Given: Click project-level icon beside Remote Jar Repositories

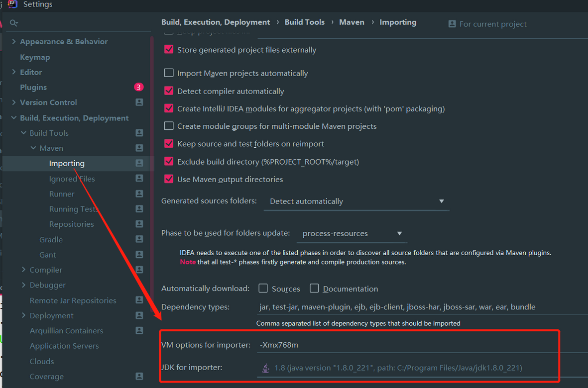Looking at the screenshot, I should [139, 300].
